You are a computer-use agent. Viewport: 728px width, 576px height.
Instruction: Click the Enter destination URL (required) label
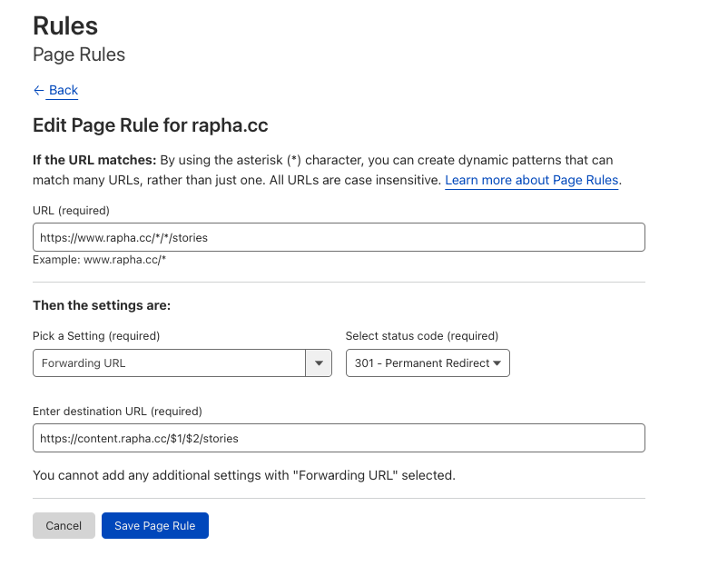coord(117,412)
